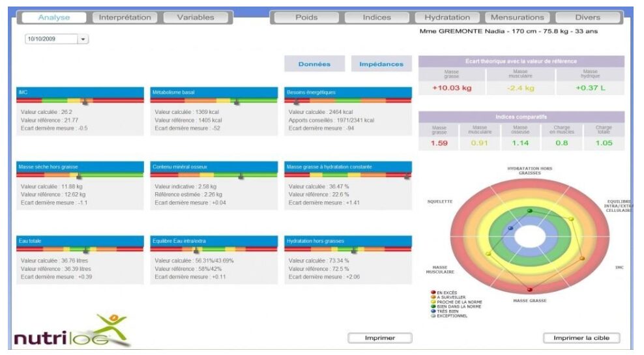The width and height of the screenshot is (644, 355).
Task: Click the Impédances button
Action: (x=381, y=64)
